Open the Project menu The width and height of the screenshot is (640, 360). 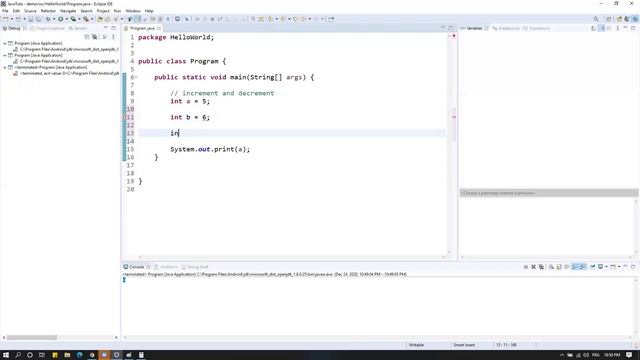(x=103, y=11)
